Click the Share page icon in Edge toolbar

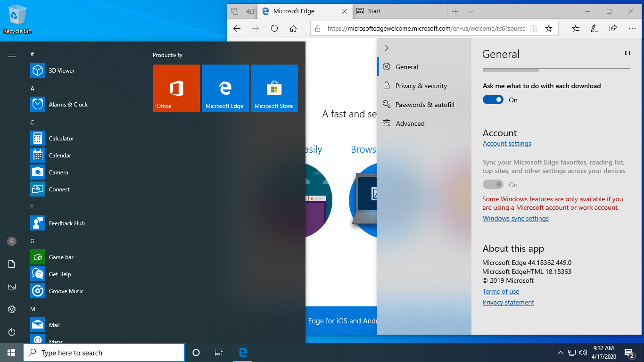(613, 28)
